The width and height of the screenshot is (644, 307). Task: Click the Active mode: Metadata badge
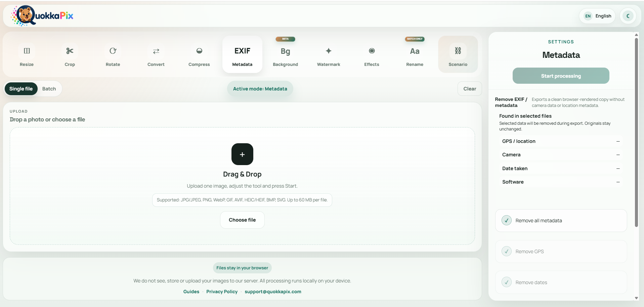[x=260, y=89]
